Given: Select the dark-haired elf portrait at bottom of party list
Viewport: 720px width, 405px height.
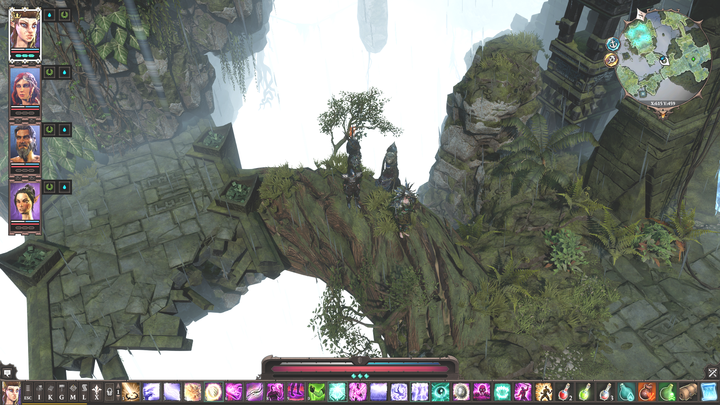Looking at the screenshot, I should (24, 201).
